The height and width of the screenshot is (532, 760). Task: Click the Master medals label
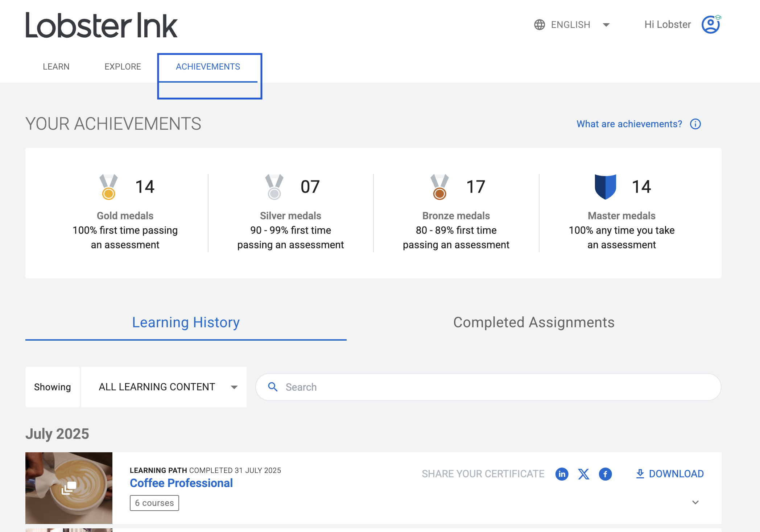622,216
